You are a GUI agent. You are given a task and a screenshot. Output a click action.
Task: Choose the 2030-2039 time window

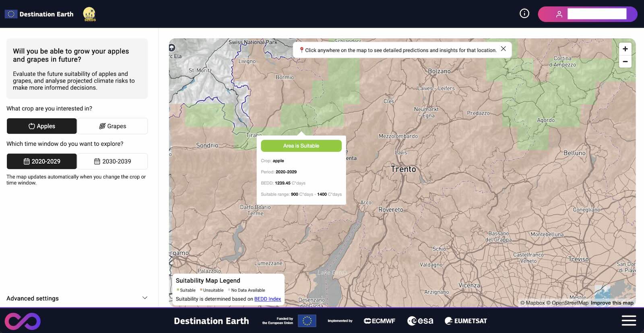113,161
